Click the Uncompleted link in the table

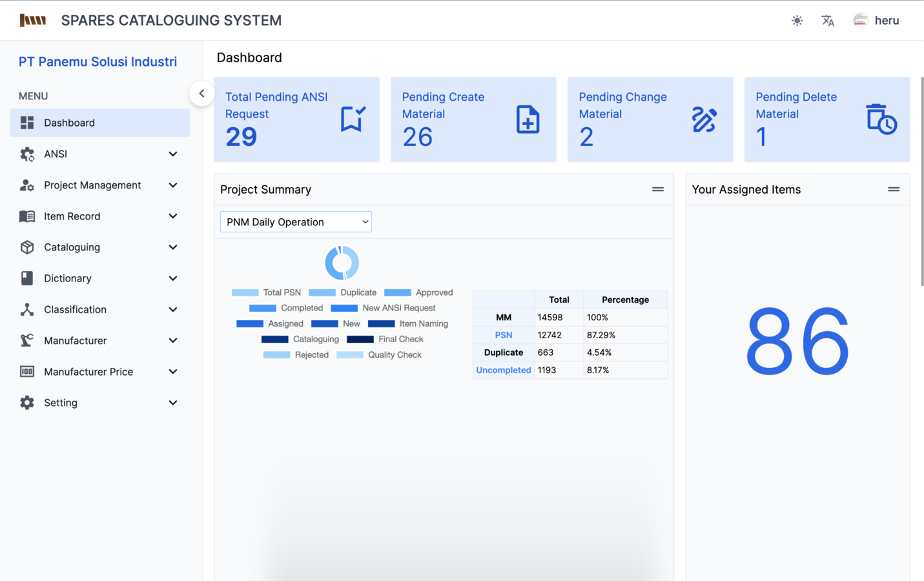coord(503,370)
